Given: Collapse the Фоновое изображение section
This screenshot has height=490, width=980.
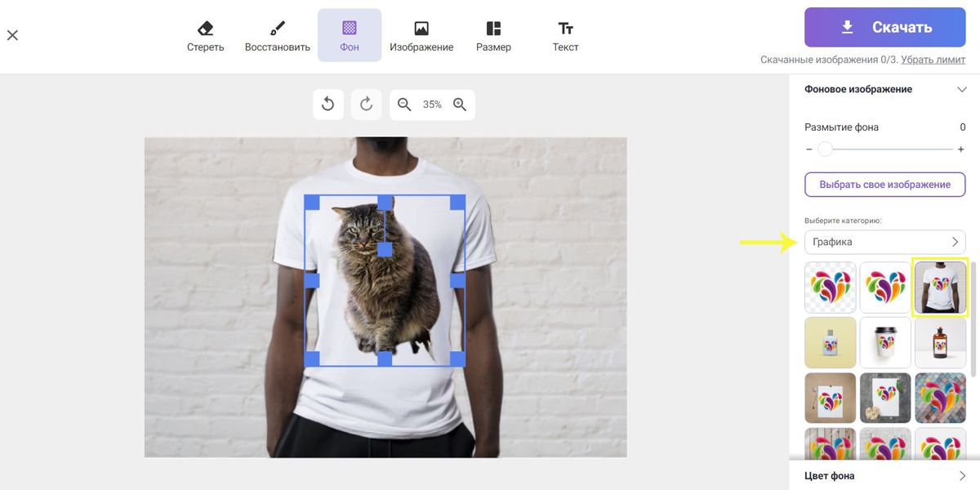Looking at the screenshot, I should [x=961, y=89].
